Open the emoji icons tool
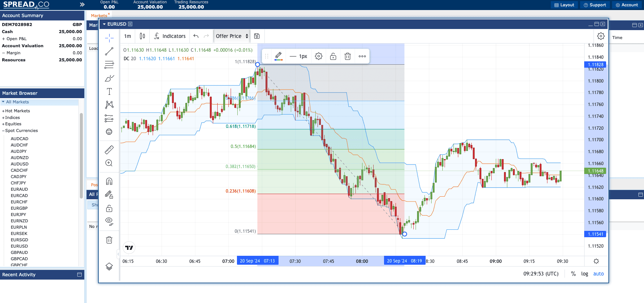The image size is (644, 303). 109,132
